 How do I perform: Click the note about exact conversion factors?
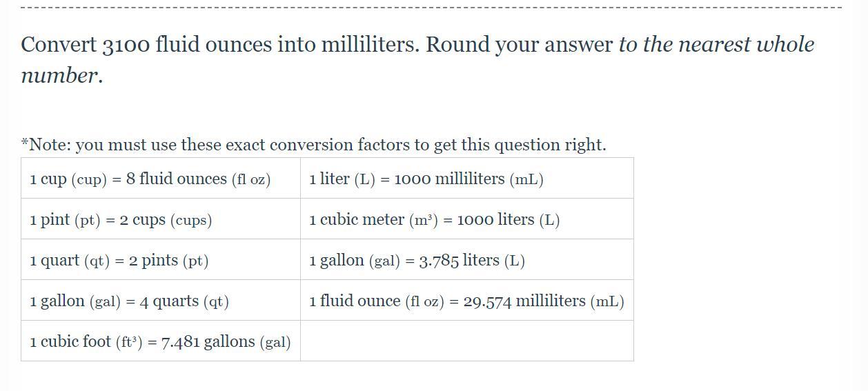coord(313,145)
